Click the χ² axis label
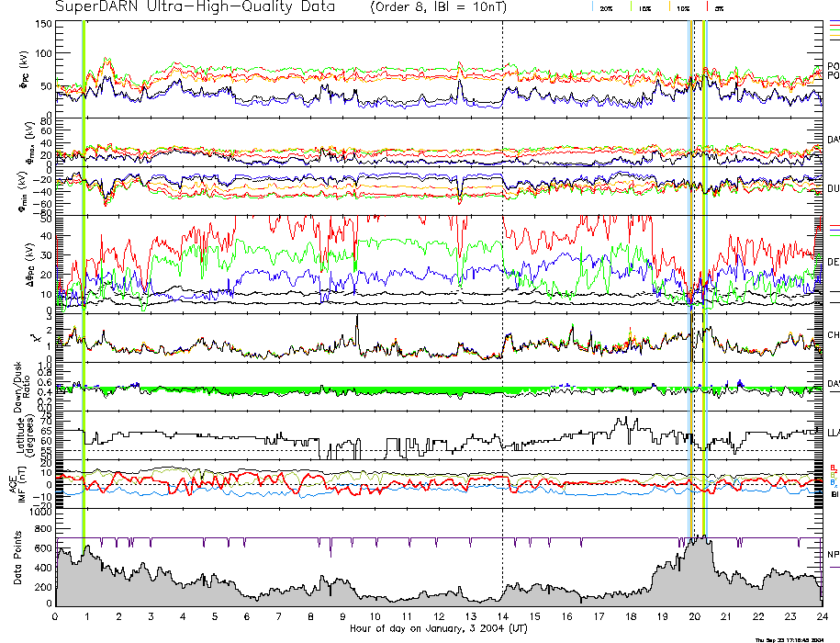This screenshot has width=840, height=643. click(35, 338)
